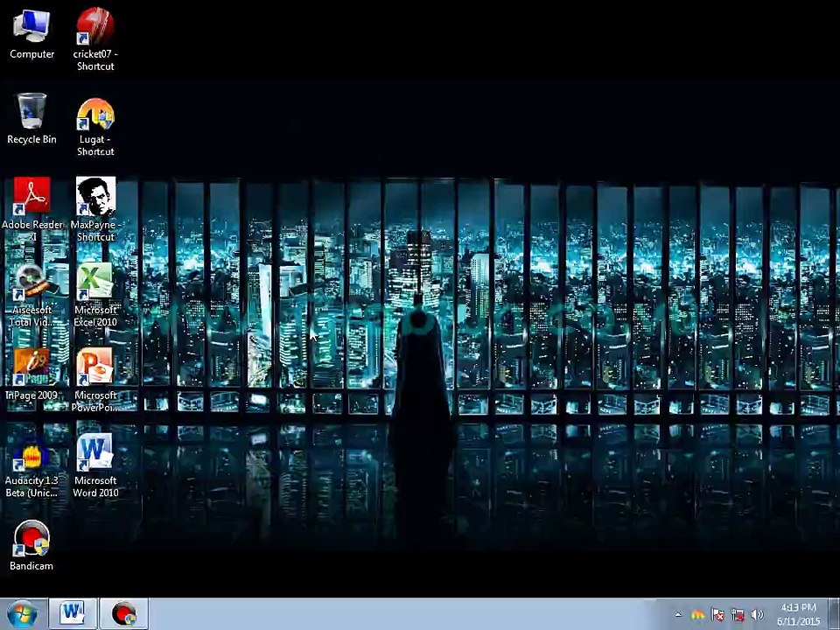Select the Lugat shortcut icon

coord(95,127)
